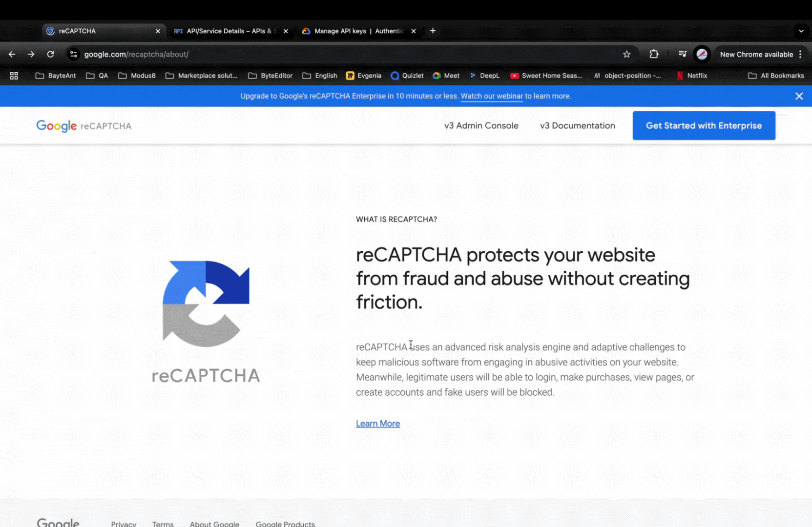The image size is (812, 527).
Task: Reload the current page
Action: point(50,54)
